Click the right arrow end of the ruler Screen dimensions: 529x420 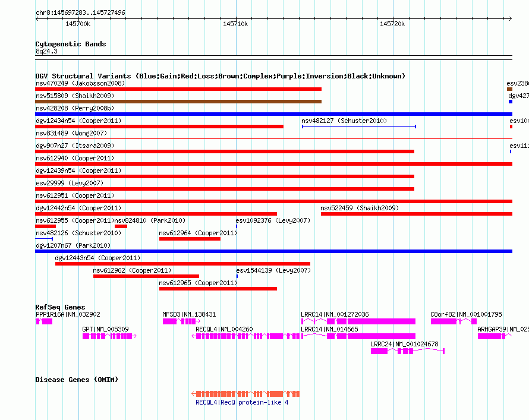click(510, 19)
